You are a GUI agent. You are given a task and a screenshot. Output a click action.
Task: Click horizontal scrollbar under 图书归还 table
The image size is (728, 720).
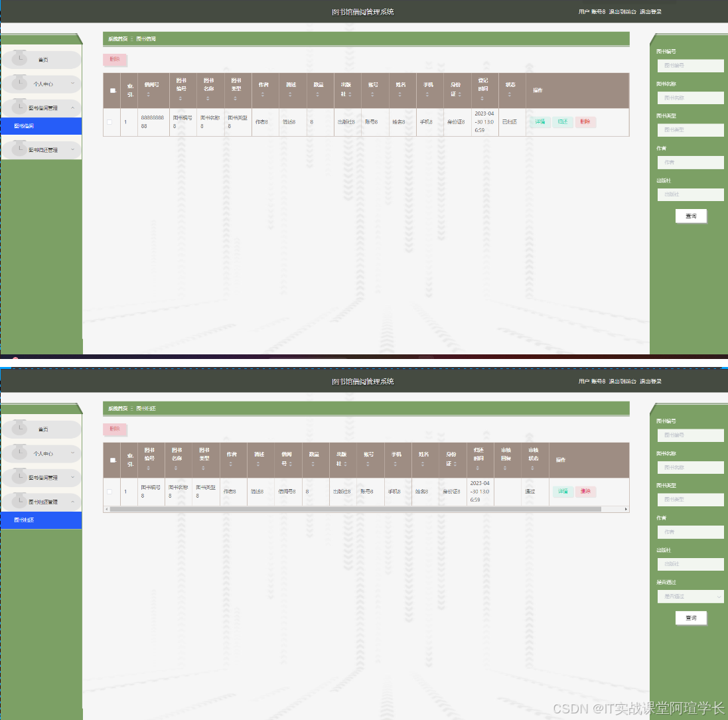click(x=356, y=509)
